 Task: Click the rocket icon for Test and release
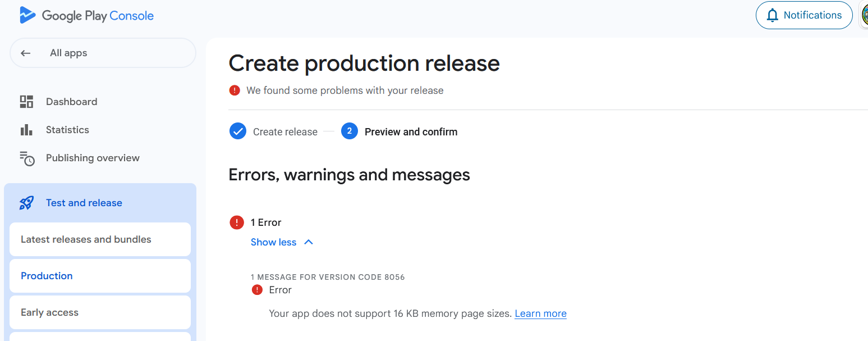26,203
